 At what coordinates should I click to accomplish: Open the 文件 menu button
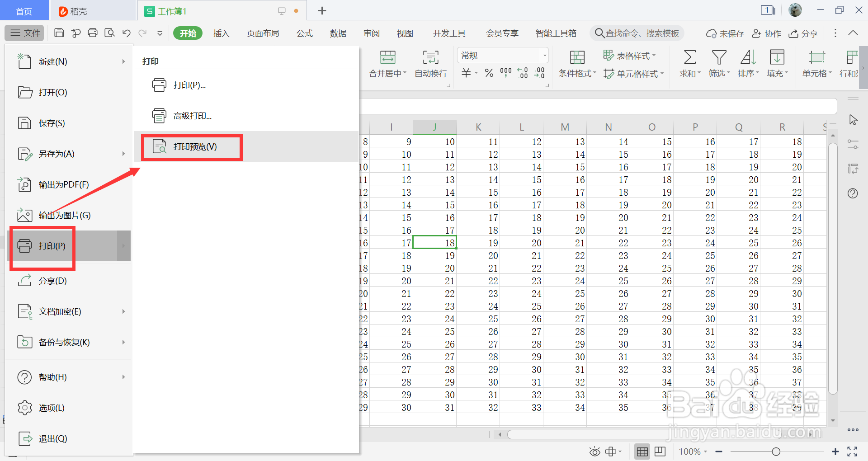[x=25, y=33]
